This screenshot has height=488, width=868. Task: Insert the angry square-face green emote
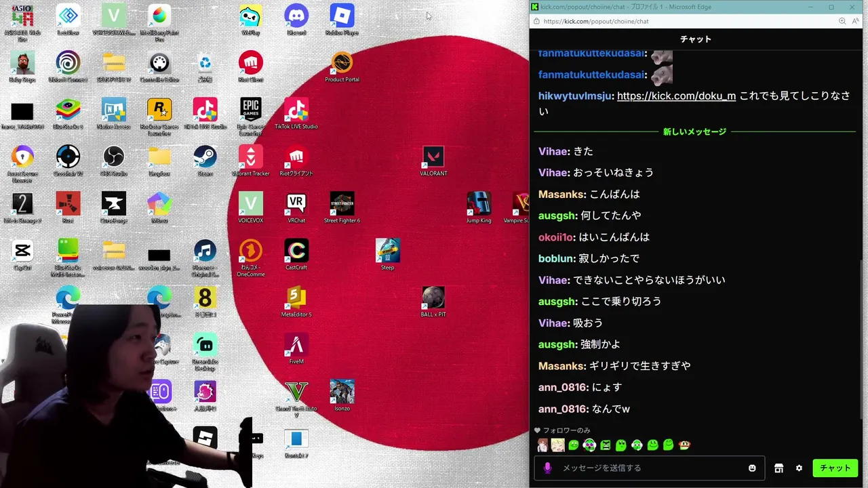pyautogui.click(x=606, y=445)
